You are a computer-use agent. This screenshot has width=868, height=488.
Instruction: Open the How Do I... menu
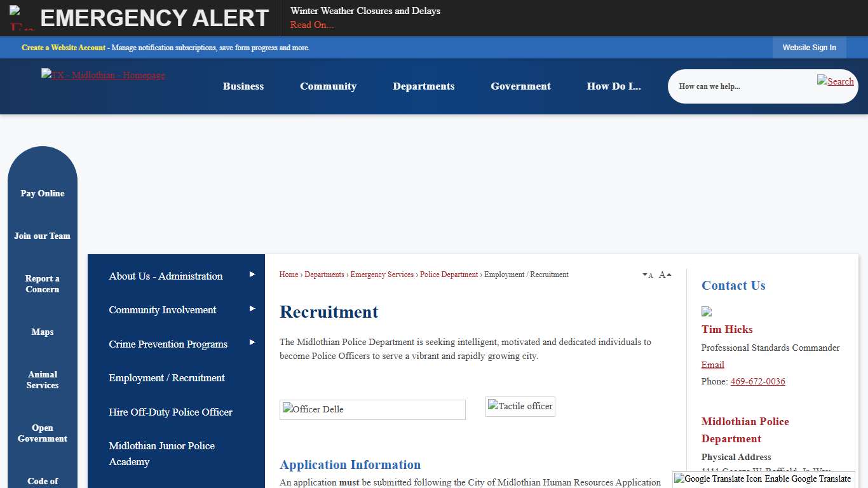pyautogui.click(x=614, y=86)
